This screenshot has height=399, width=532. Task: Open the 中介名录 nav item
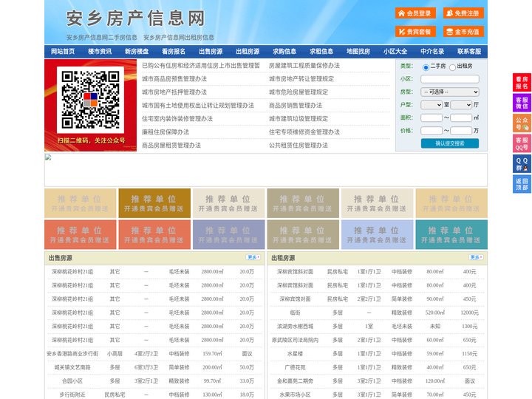click(x=432, y=52)
